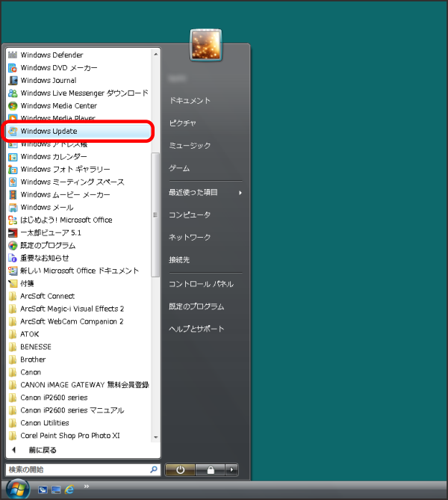Open 重要なお知らせ document icon
The height and width of the screenshot is (500, 448).
13,258
